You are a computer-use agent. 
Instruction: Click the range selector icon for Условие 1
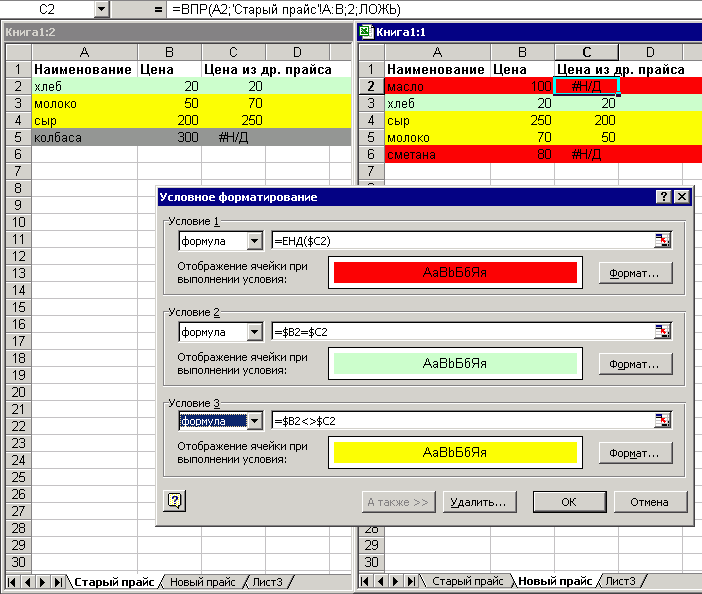pos(662,241)
